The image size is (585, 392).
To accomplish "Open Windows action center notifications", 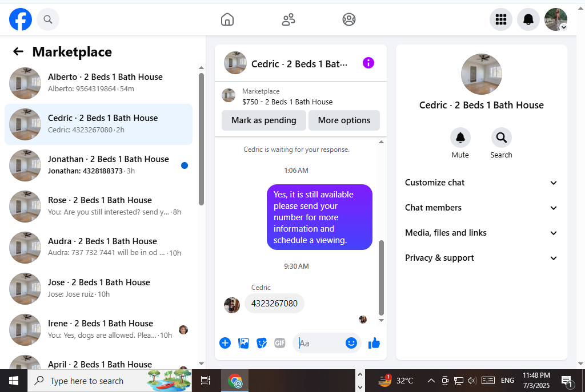I will (x=567, y=381).
